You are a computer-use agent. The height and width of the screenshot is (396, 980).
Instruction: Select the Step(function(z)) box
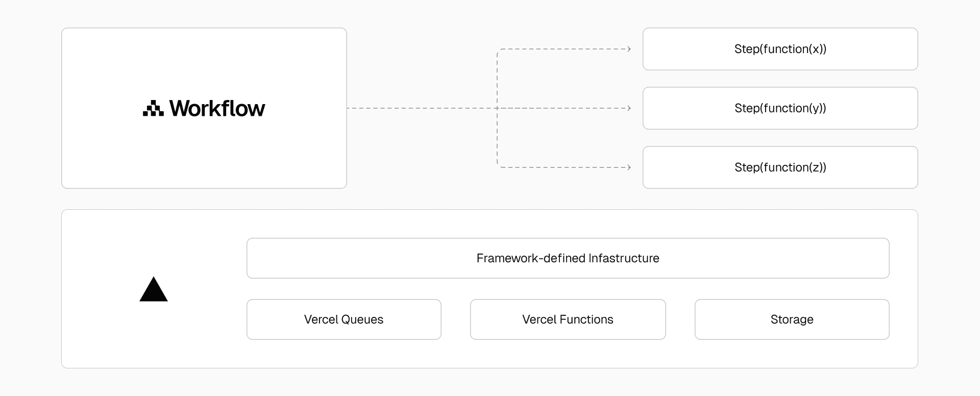coord(780,167)
